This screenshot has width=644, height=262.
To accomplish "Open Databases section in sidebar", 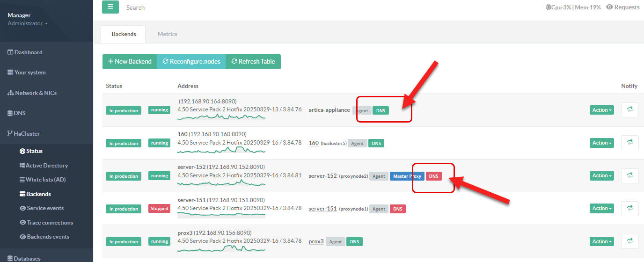I will (x=27, y=258).
